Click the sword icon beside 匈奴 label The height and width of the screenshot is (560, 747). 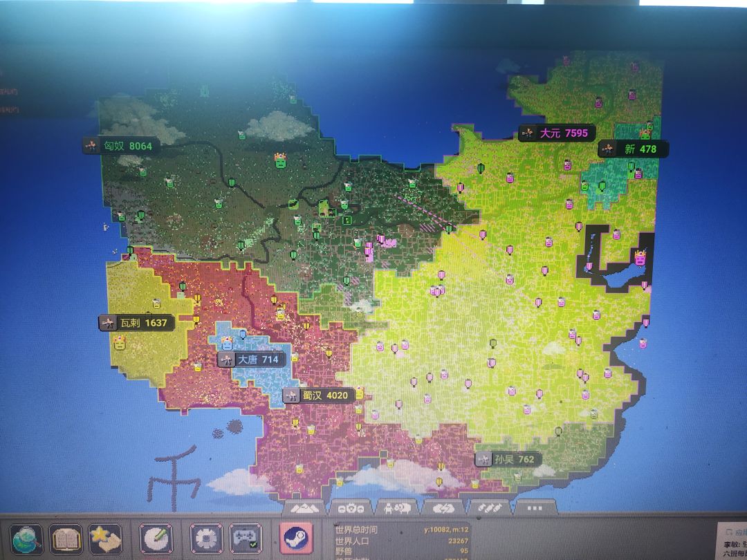click(x=91, y=146)
